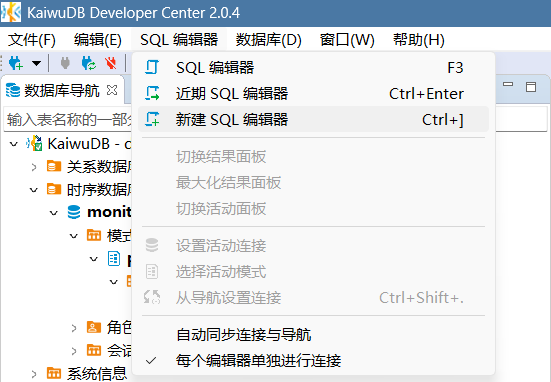Close the 数据库导航 tab
This screenshot has height=382, width=551.
[x=112, y=90]
